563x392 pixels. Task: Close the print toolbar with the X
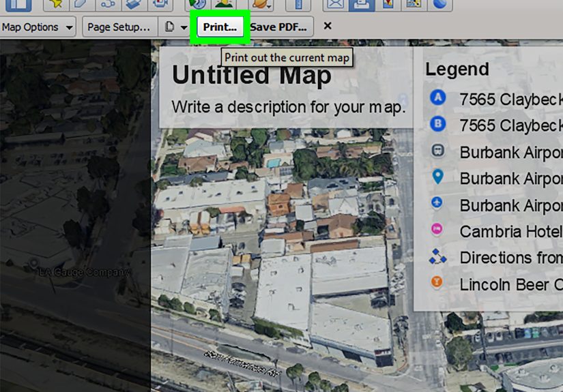pos(328,26)
